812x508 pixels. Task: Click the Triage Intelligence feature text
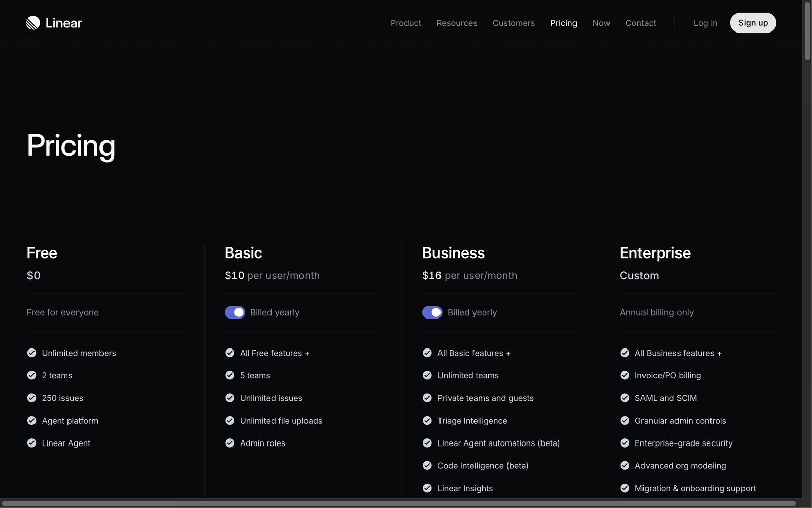[472, 421]
